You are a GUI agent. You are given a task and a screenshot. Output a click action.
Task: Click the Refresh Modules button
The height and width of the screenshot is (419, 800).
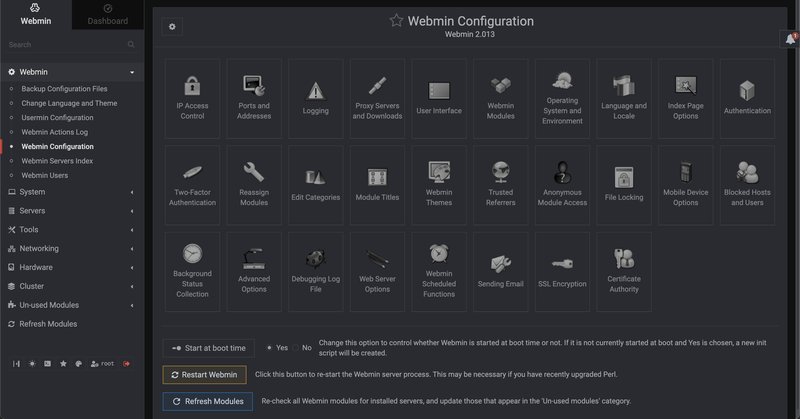point(205,401)
